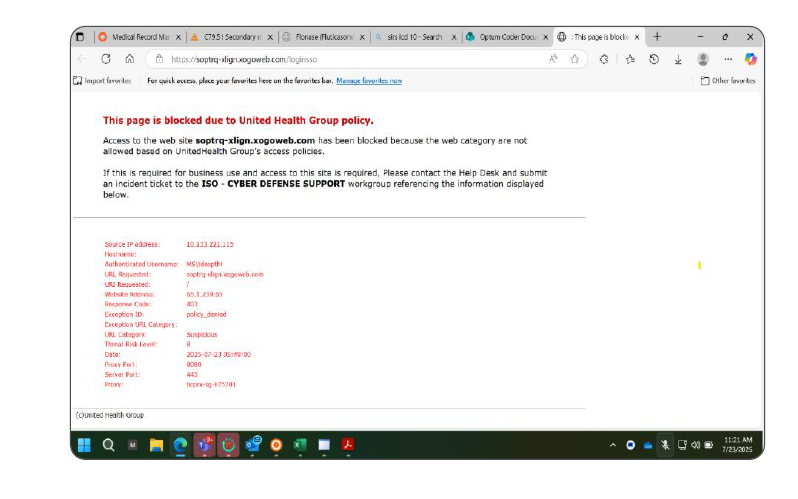This screenshot has height=499, width=798.
Task: Click the OneDrive cloud tray icon
Action: (648, 445)
